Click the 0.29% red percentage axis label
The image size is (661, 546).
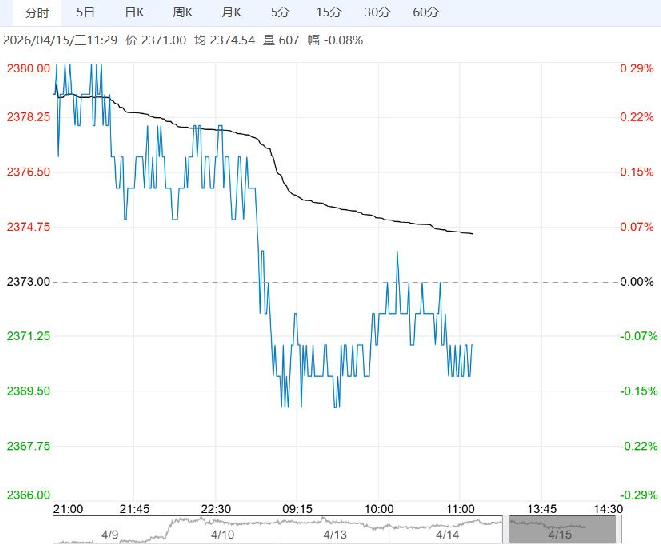click(636, 68)
